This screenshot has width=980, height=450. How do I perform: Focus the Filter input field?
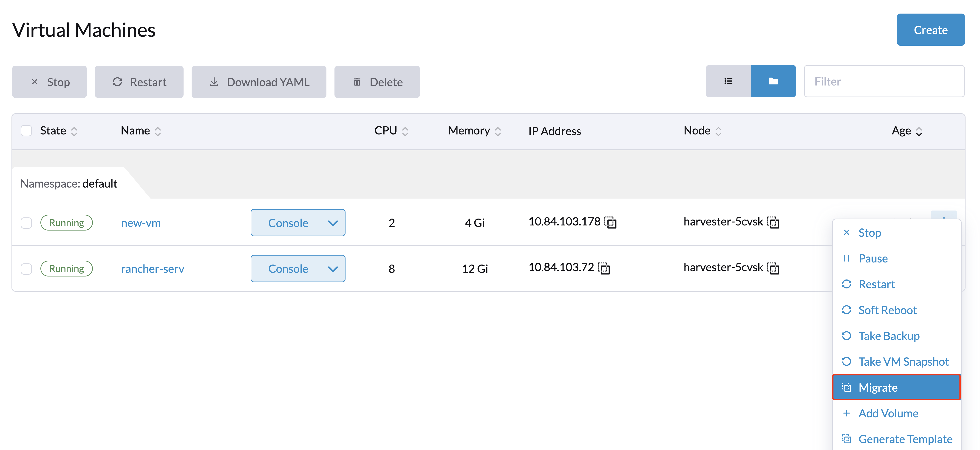884,81
